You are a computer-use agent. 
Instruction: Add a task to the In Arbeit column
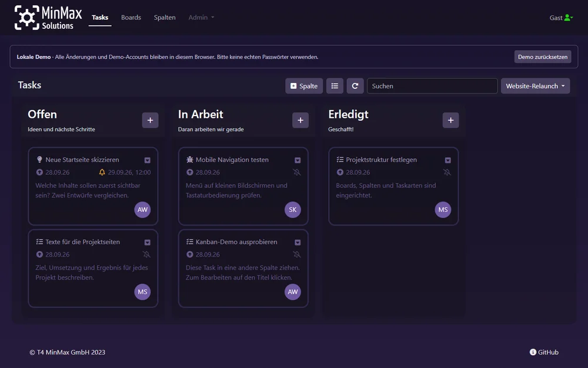point(300,120)
